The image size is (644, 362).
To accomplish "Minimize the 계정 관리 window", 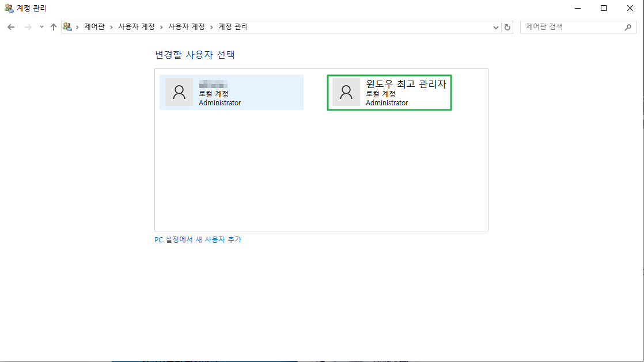I will click(578, 8).
